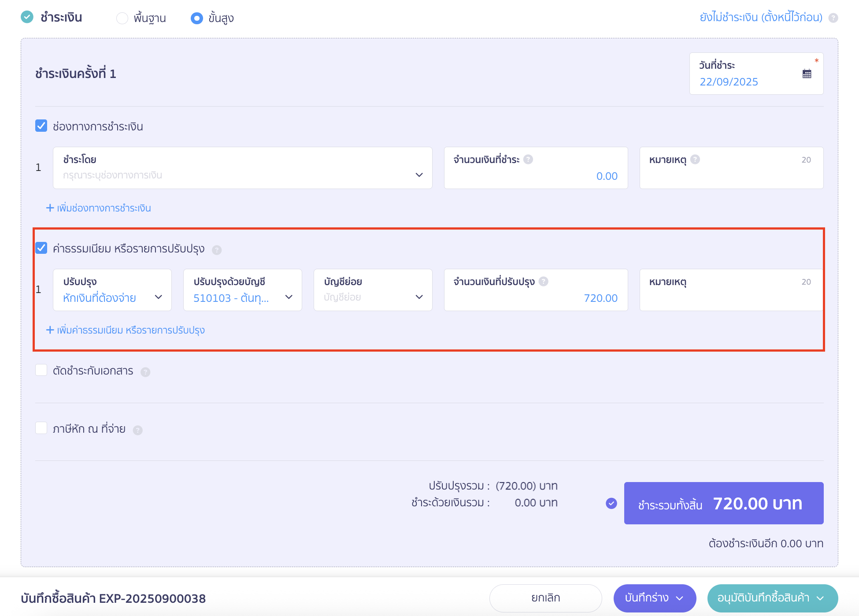Select the พื้นฐาน radio option
This screenshot has height=616, width=859.
(x=122, y=18)
